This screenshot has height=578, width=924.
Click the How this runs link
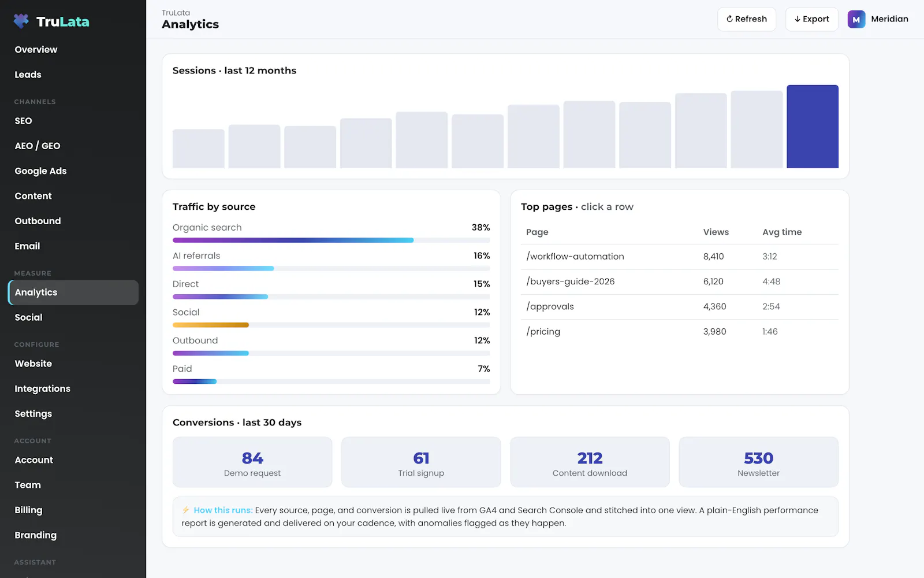pyautogui.click(x=223, y=510)
